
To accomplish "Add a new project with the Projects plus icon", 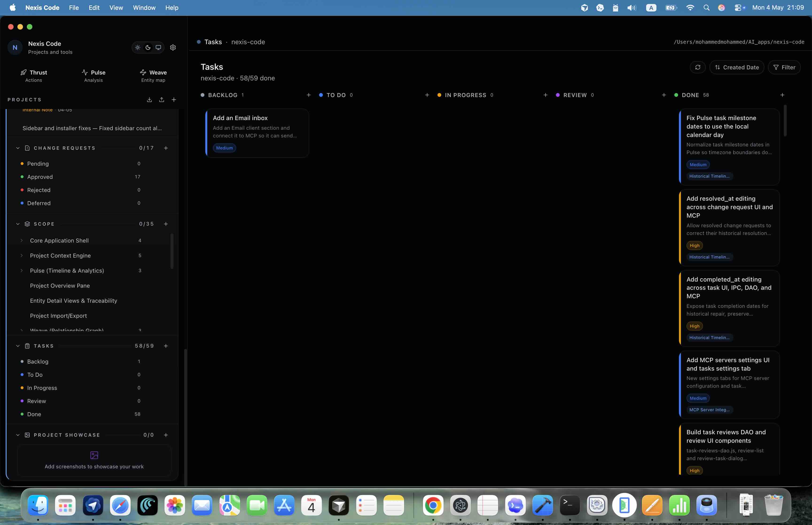I will (174, 100).
